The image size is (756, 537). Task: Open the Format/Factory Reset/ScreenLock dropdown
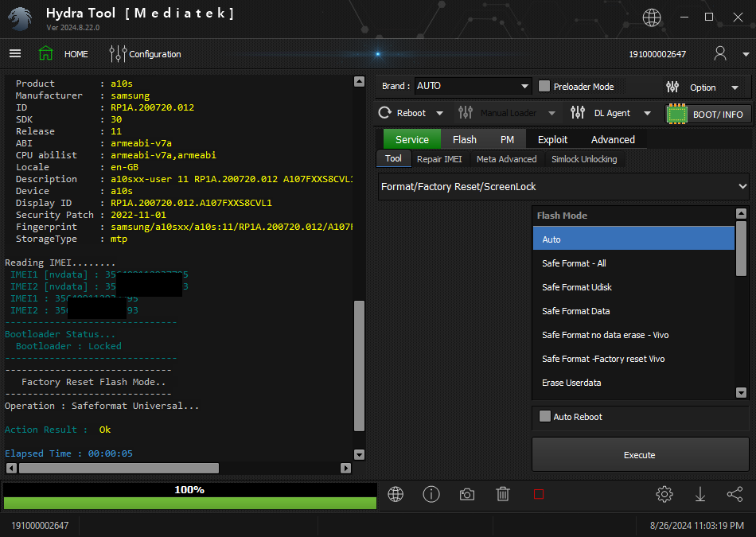[563, 186]
